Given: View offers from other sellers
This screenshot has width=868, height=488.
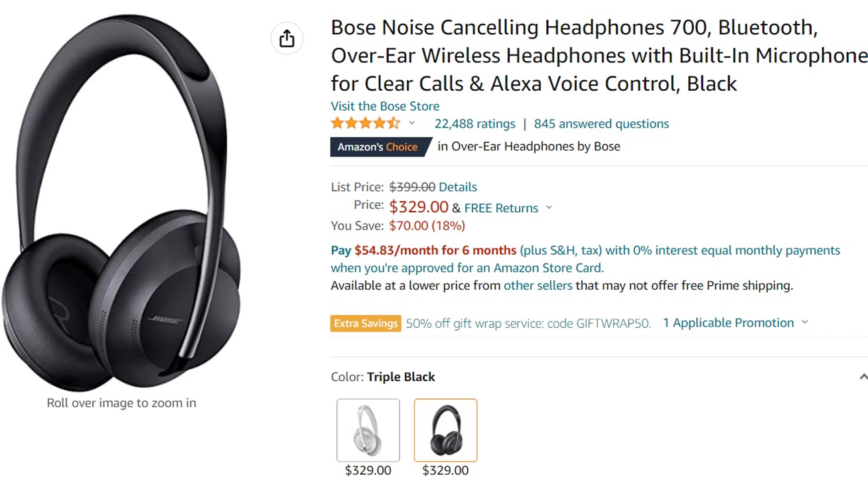Looking at the screenshot, I should (538, 286).
